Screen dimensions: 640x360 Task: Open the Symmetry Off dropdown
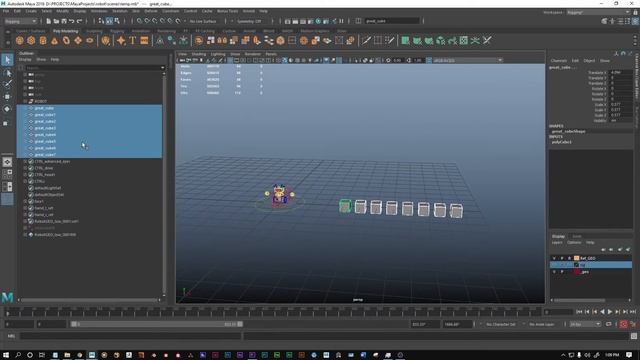[248, 21]
